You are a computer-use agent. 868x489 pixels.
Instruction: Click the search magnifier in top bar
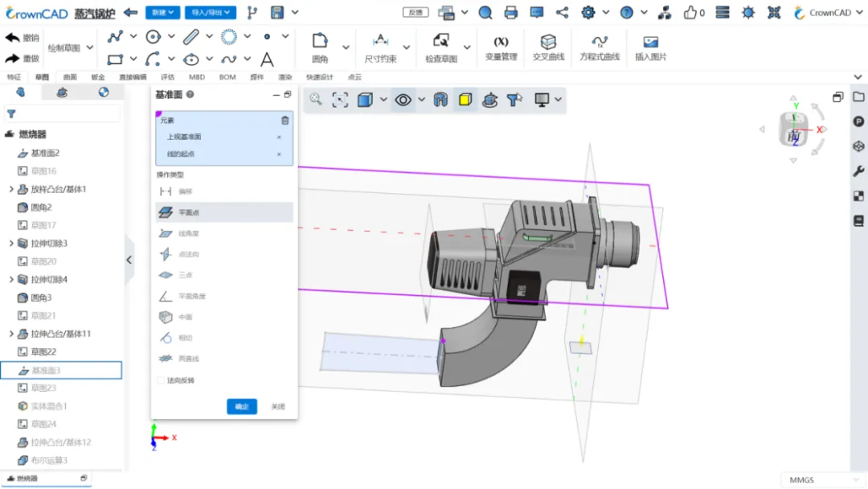point(485,12)
